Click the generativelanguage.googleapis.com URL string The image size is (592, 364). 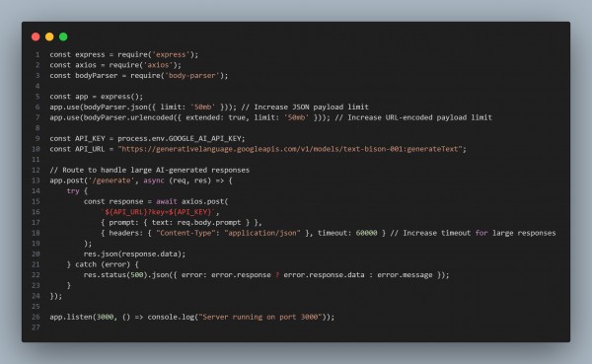click(x=290, y=149)
